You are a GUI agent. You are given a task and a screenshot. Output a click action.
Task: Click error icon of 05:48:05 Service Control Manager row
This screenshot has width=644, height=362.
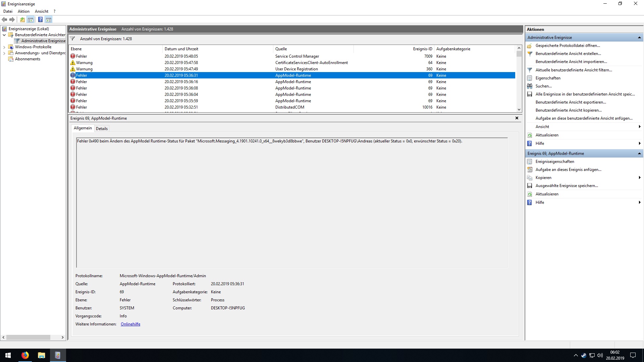click(x=73, y=56)
